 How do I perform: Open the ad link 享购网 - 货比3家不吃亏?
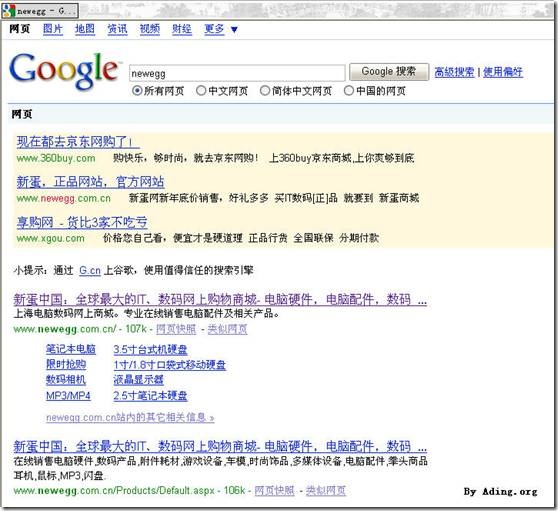[x=82, y=223]
